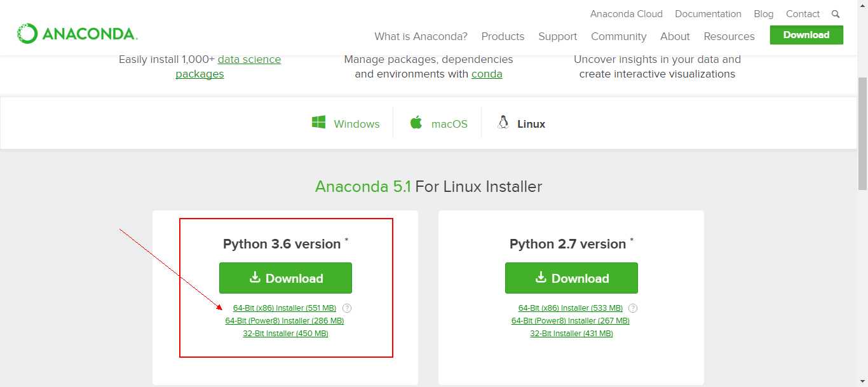This screenshot has height=387, width=868.
Task: Open the search magnifier icon
Action: tap(836, 14)
